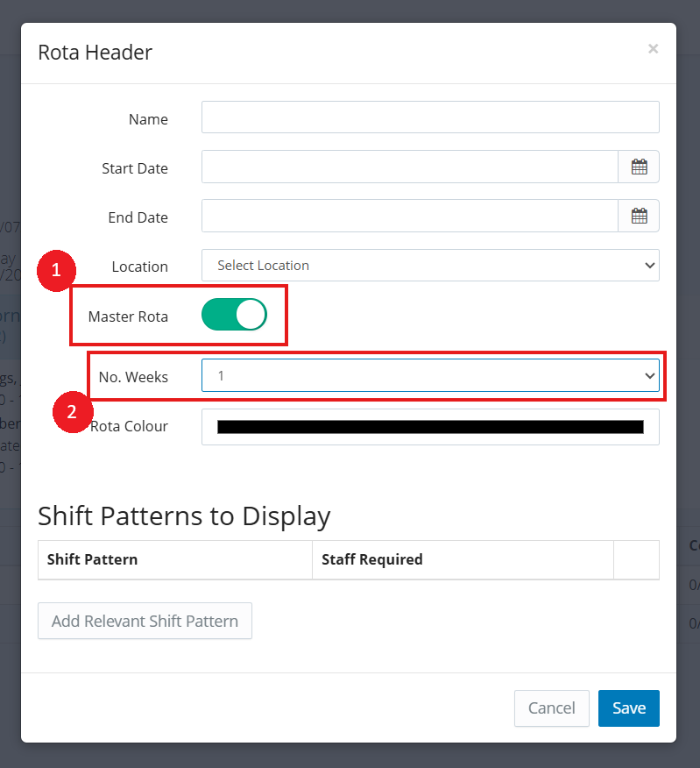The image size is (700, 768).
Task: Click the Shift Pattern column header
Action: click(92, 559)
